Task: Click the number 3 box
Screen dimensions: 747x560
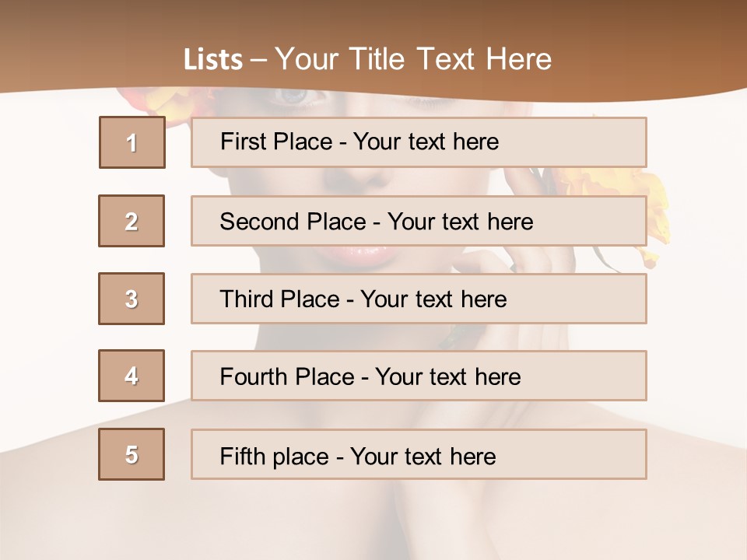Action: [132, 299]
